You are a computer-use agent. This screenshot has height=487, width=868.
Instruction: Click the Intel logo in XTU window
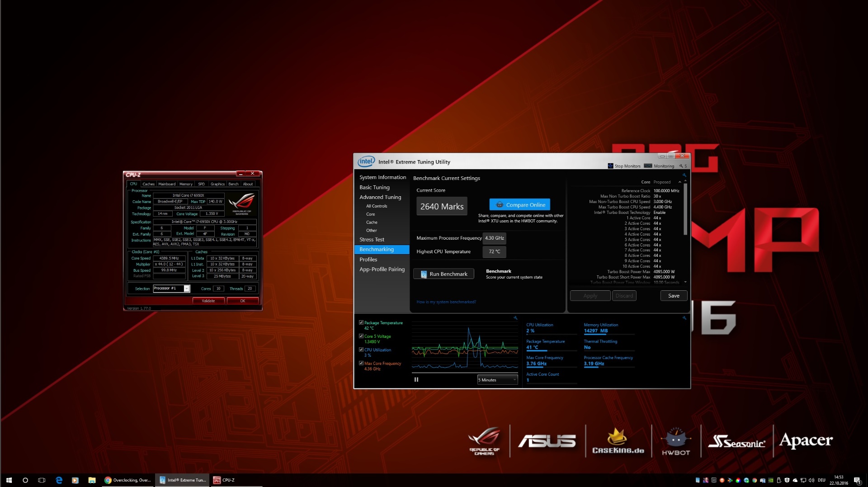tap(366, 161)
